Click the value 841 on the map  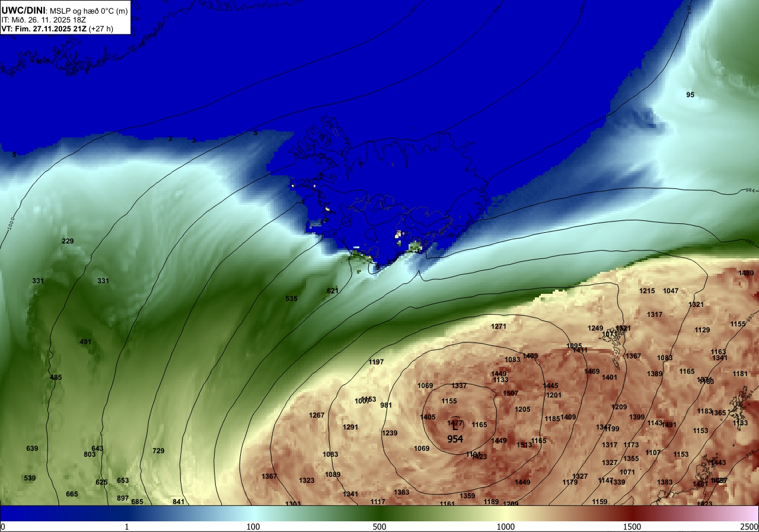(178, 502)
